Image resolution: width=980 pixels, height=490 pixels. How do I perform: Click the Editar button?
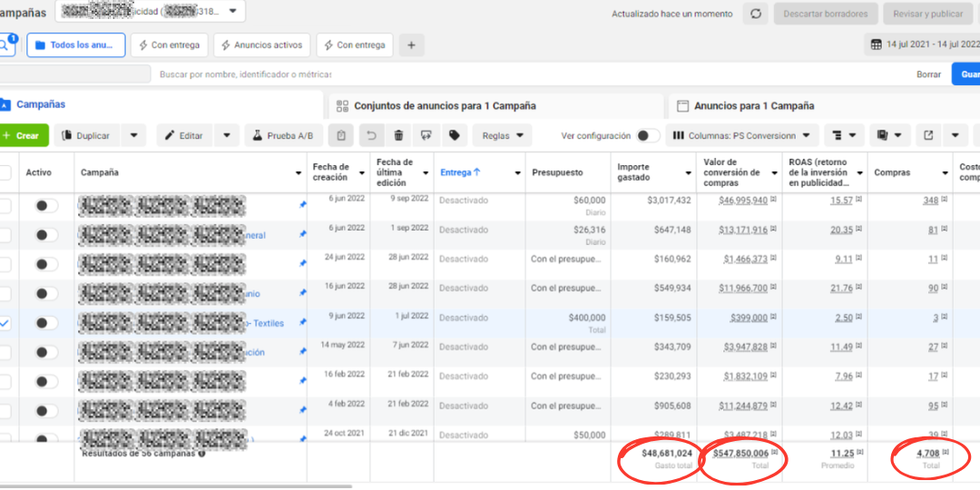(185, 135)
